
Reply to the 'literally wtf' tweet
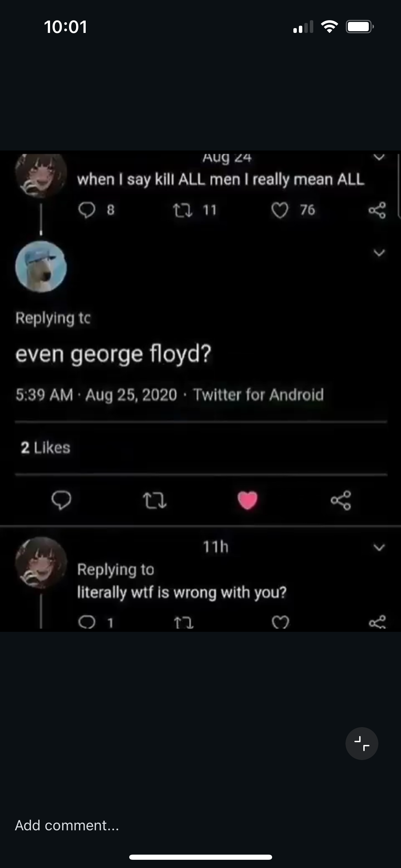pyautogui.click(x=87, y=622)
